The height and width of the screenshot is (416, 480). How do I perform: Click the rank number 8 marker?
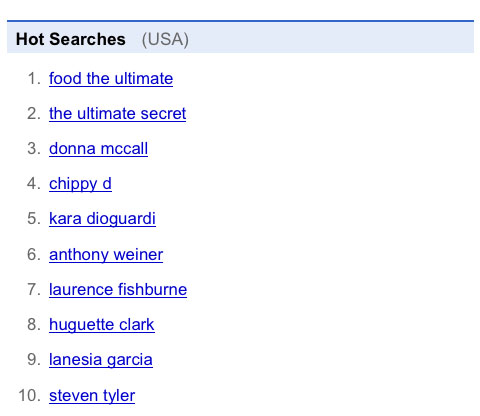click(x=34, y=325)
